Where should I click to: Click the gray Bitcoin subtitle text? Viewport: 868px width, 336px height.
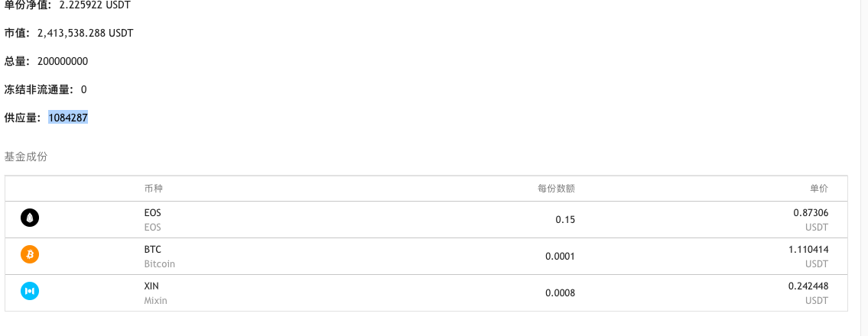pyautogui.click(x=159, y=263)
